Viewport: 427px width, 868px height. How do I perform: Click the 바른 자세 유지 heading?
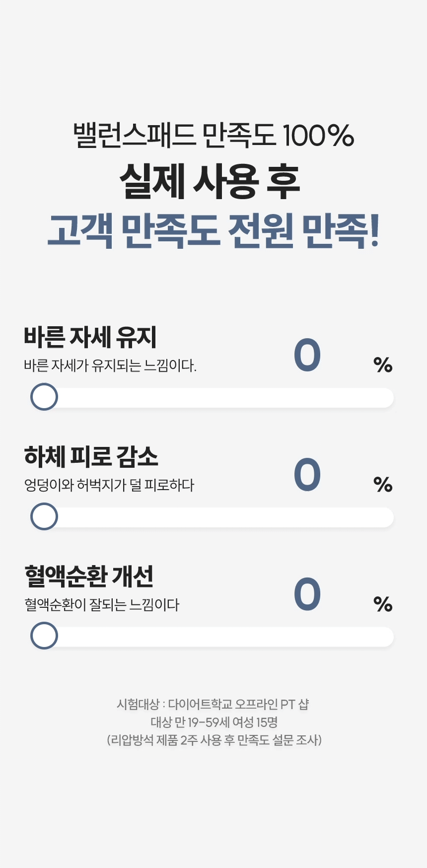[90, 337]
